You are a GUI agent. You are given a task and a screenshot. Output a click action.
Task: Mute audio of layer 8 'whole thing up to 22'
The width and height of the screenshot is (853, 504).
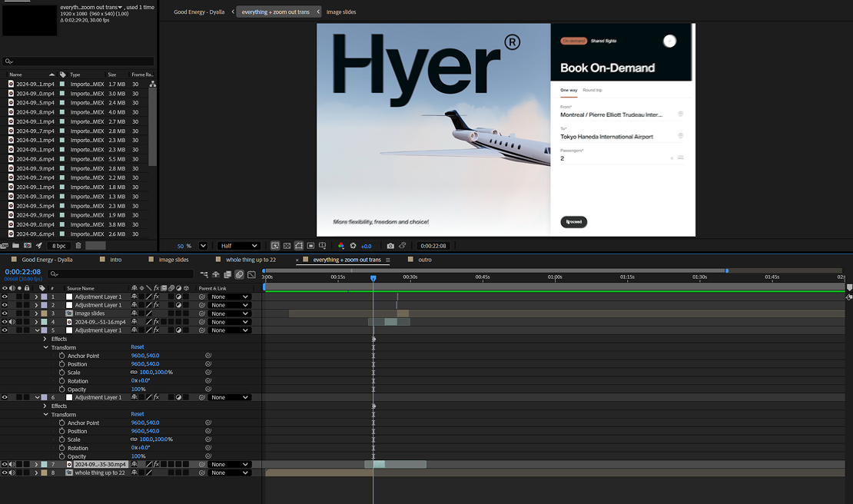point(12,473)
